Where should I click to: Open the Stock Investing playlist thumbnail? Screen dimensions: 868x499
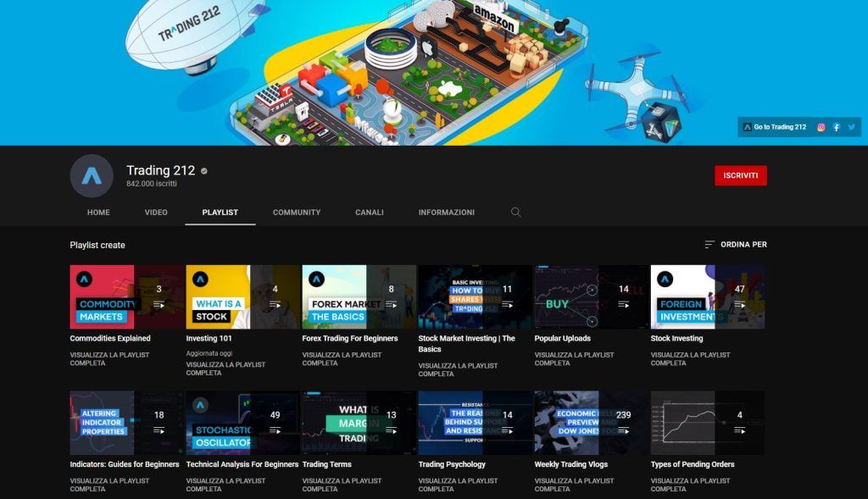click(706, 295)
